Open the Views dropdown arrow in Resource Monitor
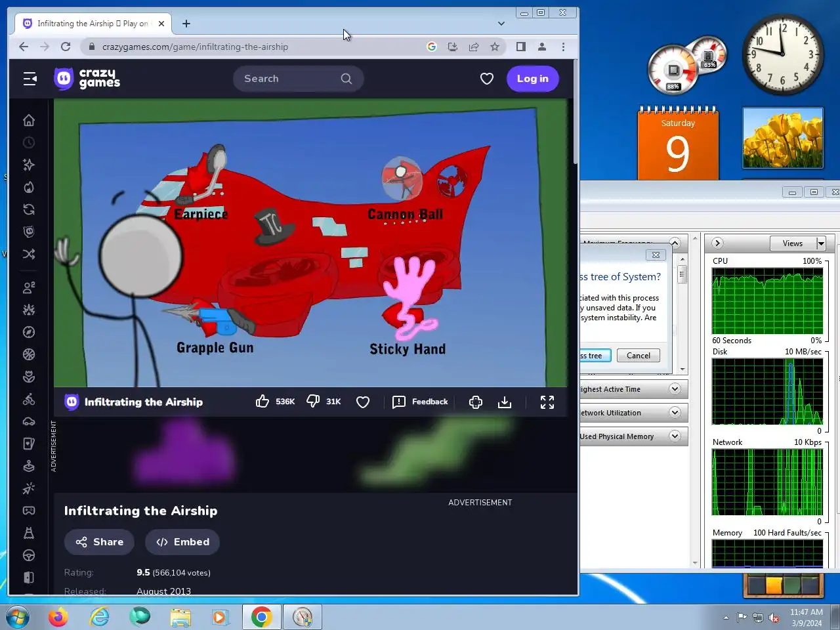The image size is (840, 630). click(820, 243)
